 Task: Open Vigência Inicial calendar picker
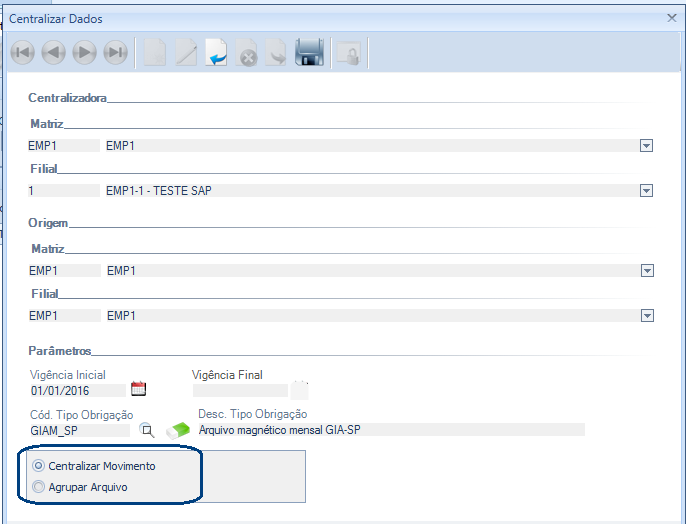tap(138, 389)
